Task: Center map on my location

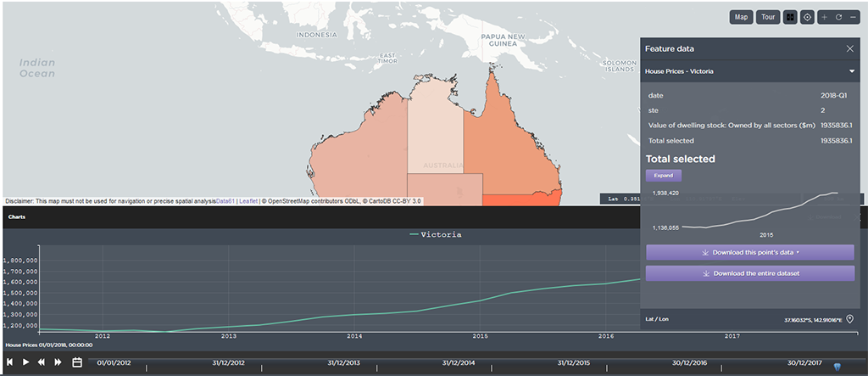Action: click(807, 17)
